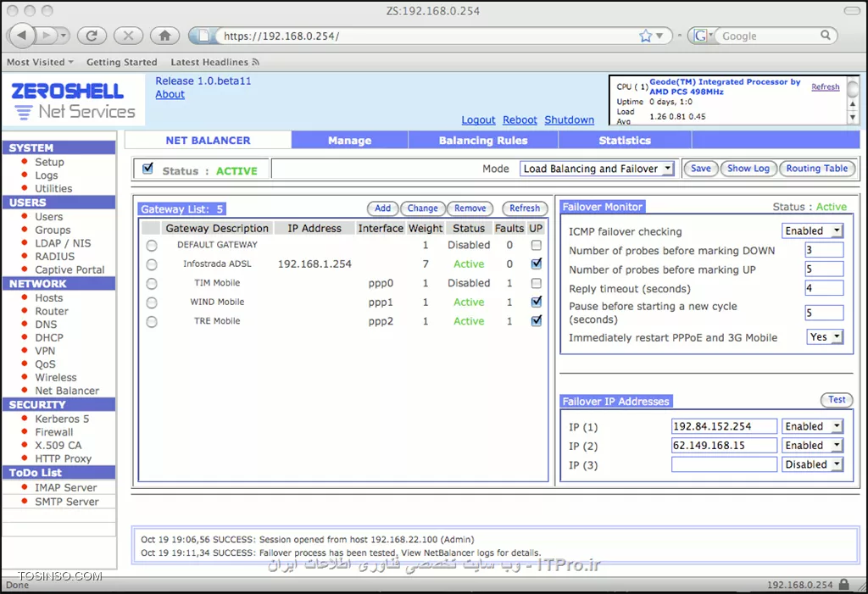Click Change in gateway list
Viewport: 868px width, 594px height.
point(422,208)
